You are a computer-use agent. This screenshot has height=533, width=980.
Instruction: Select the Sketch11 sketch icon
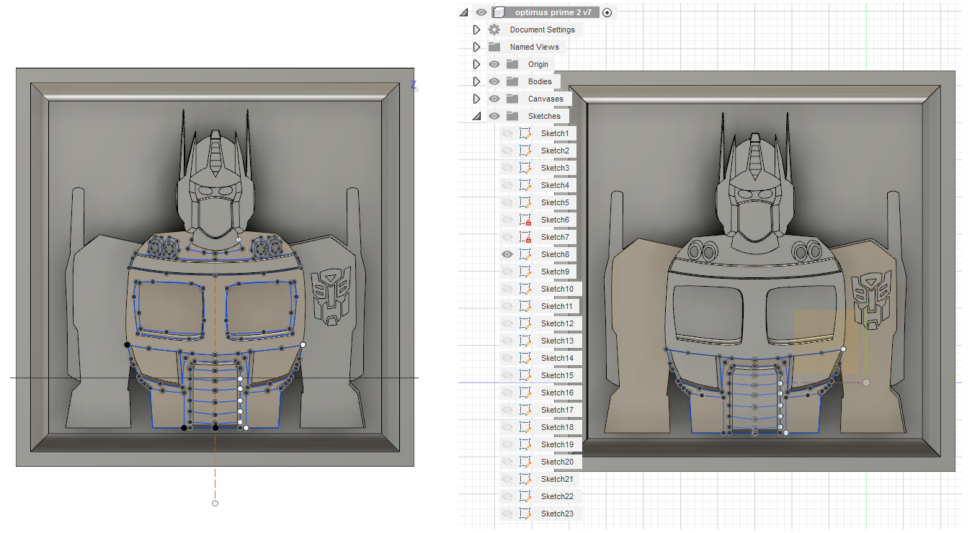click(x=525, y=306)
